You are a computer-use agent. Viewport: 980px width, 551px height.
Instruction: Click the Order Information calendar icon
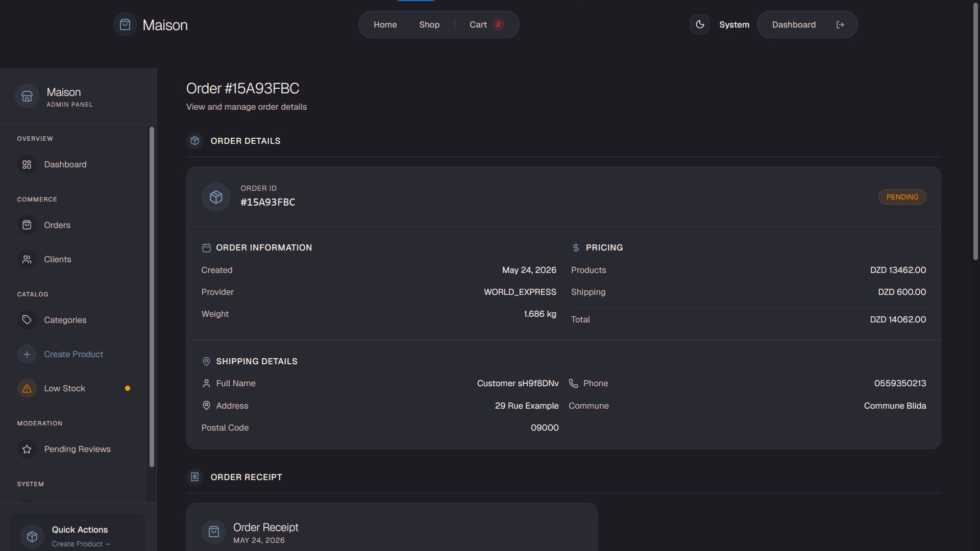pos(206,247)
